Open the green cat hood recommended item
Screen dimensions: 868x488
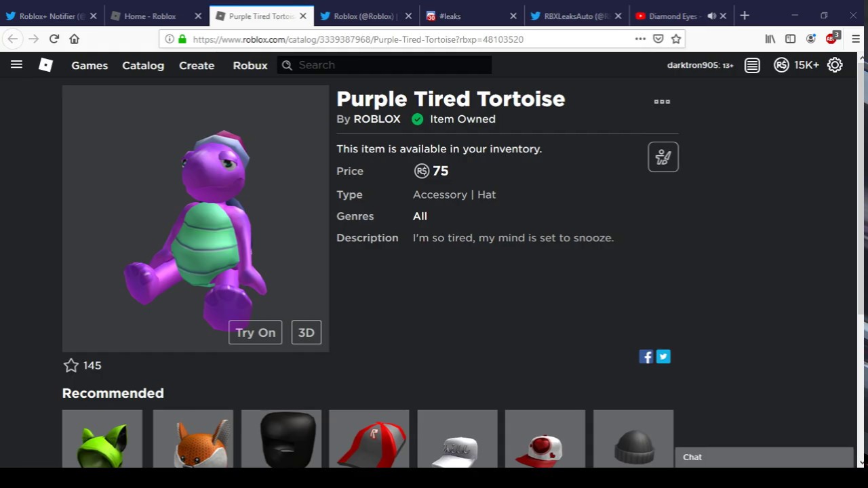click(x=102, y=439)
